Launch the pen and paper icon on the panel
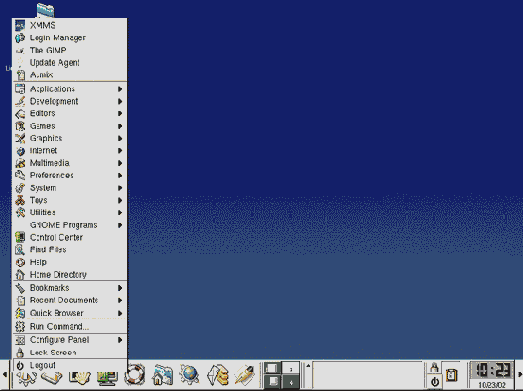The width and height of the screenshot is (523, 391). pyautogui.click(x=244, y=375)
